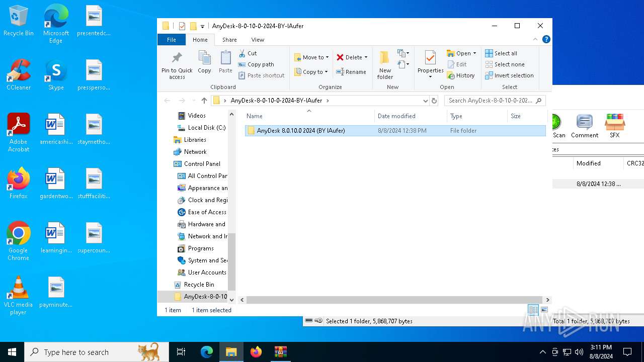Click Copy path in ribbon
The height and width of the screenshot is (362, 644).
click(x=256, y=64)
